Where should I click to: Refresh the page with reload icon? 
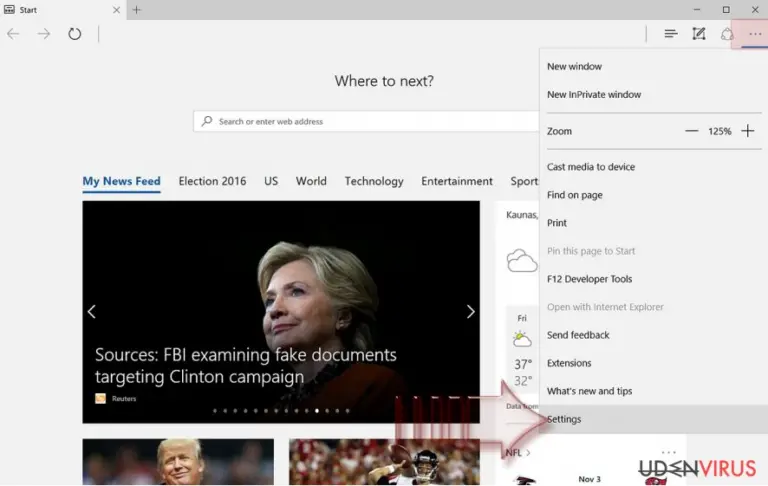point(74,34)
